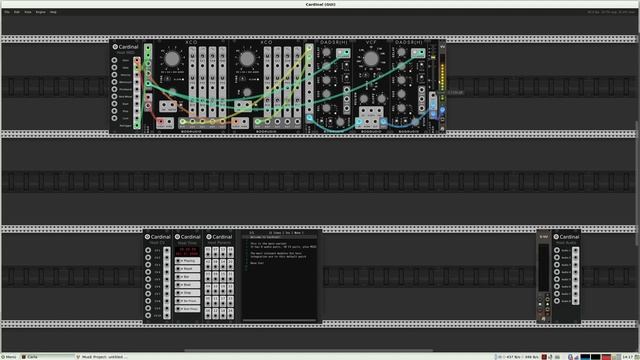Screen dimensions: 640x360
Task: Open the Help menu
Action: point(53,12)
